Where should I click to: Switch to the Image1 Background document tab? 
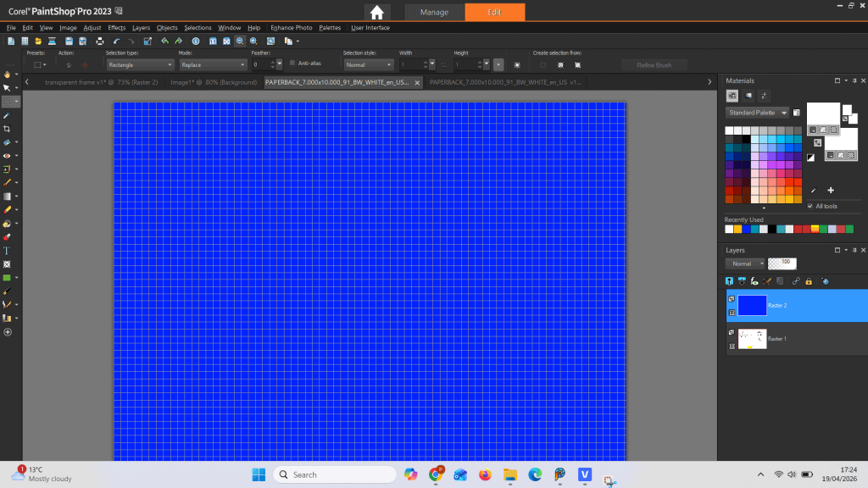[214, 82]
